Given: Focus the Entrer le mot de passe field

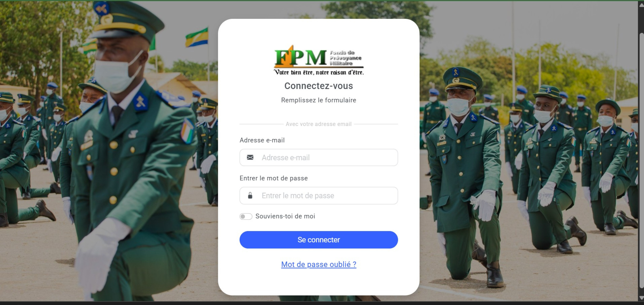Looking at the screenshot, I should 319,196.
